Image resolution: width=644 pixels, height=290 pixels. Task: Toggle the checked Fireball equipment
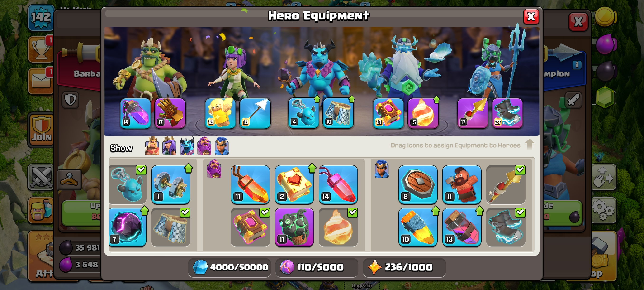[338, 227]
